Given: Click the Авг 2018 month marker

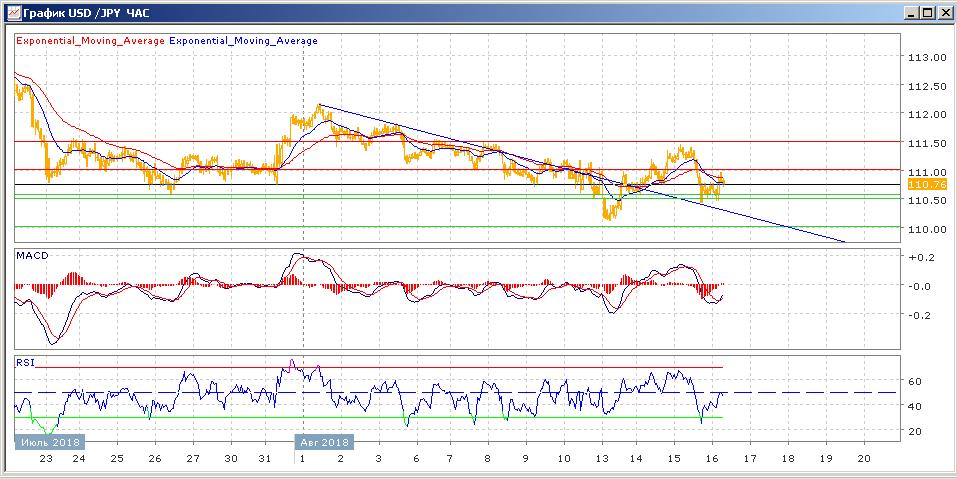Looking at the screenshot, I should pyautogui.click(x=324, y=442).
